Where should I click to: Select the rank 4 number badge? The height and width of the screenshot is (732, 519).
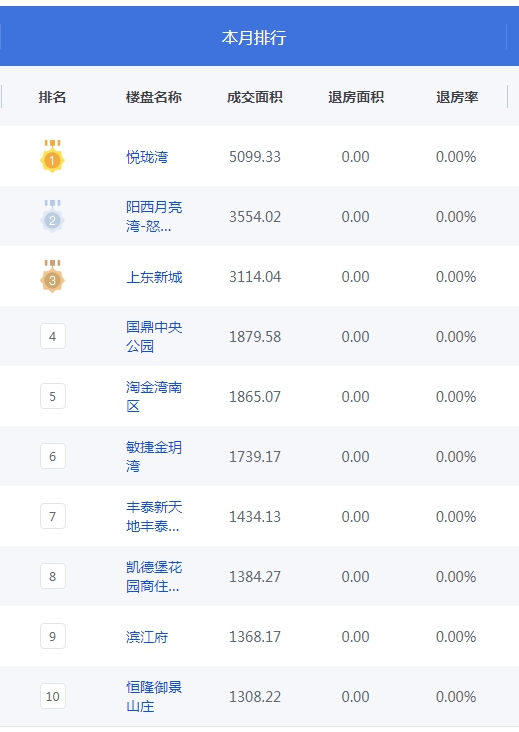pyautogui.click(x=53, y=336)
